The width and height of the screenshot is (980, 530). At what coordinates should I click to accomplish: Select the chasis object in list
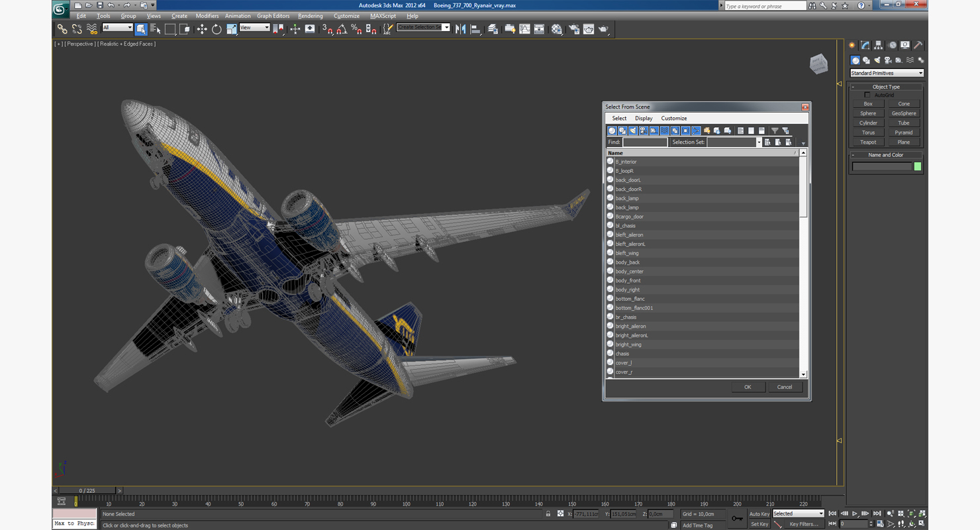[x=622, y=354]
